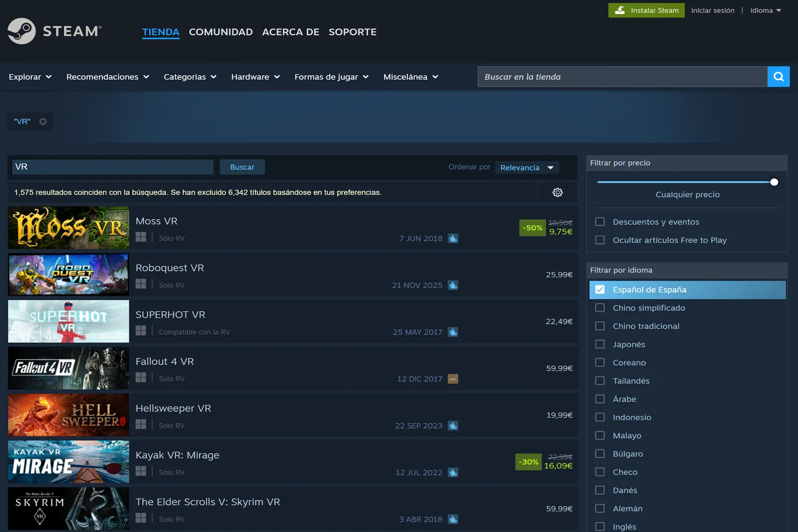
Task: Remove the "VR" search tag with its X
Action: click(43, 122)
